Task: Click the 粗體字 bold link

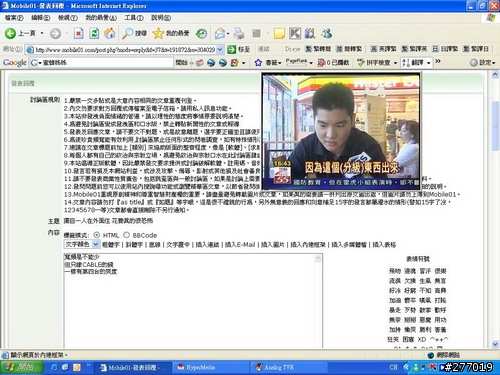Action: point(111,245)
